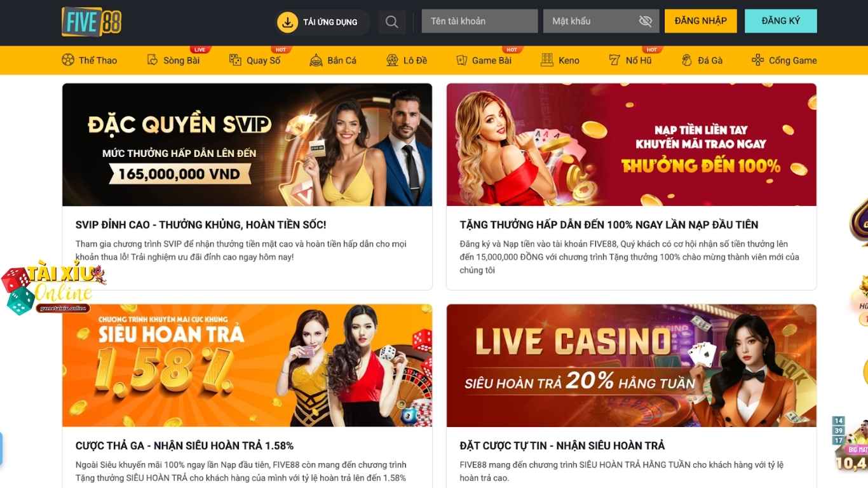Screen dimensions: 868x488
Task: Click the Thể Thao soccer ball icon
Action: pyautogui.click(x=68, y=60)
